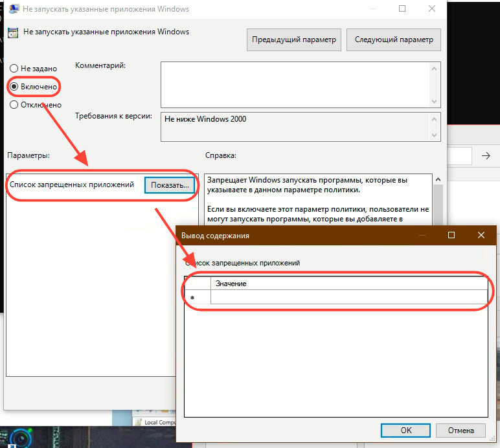Go to "Предыдущий параметр"
Image resolution: width=500 pixels, height=448 pixels.
coord(293,39)
